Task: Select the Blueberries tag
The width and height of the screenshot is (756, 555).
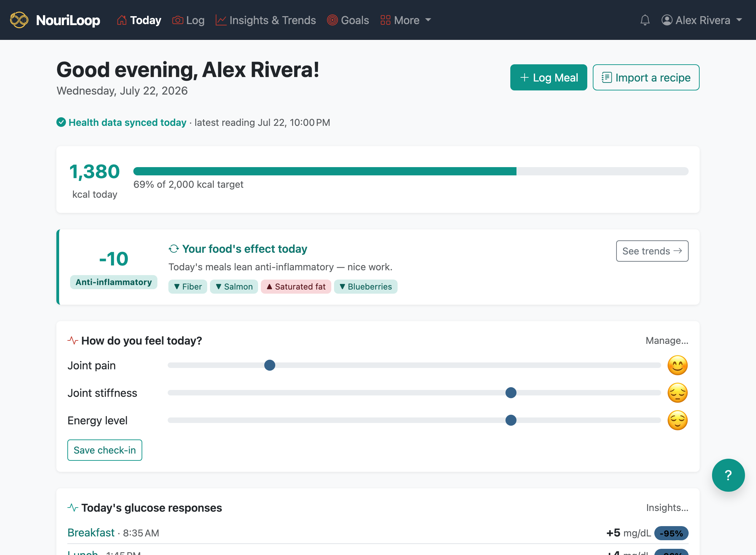Action: 366,286
